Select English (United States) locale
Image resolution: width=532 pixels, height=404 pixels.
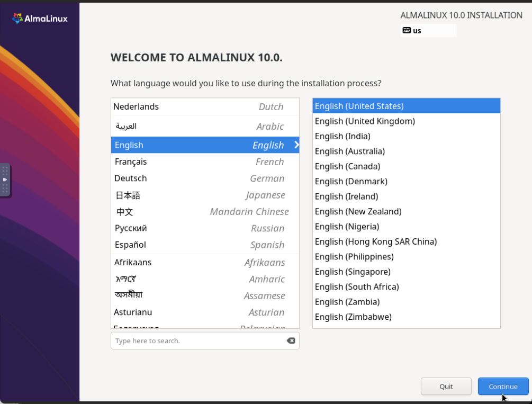(406, 106)
